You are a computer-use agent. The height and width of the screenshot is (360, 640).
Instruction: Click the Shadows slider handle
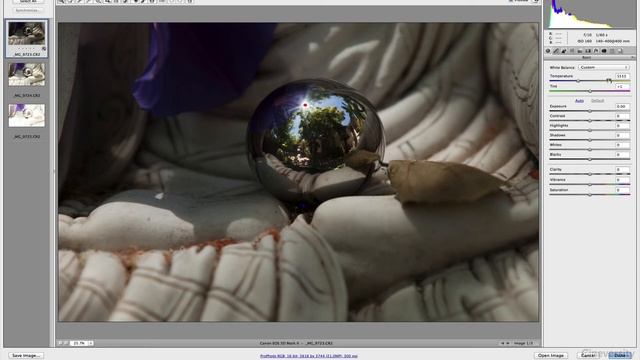(x=590, y=140)
